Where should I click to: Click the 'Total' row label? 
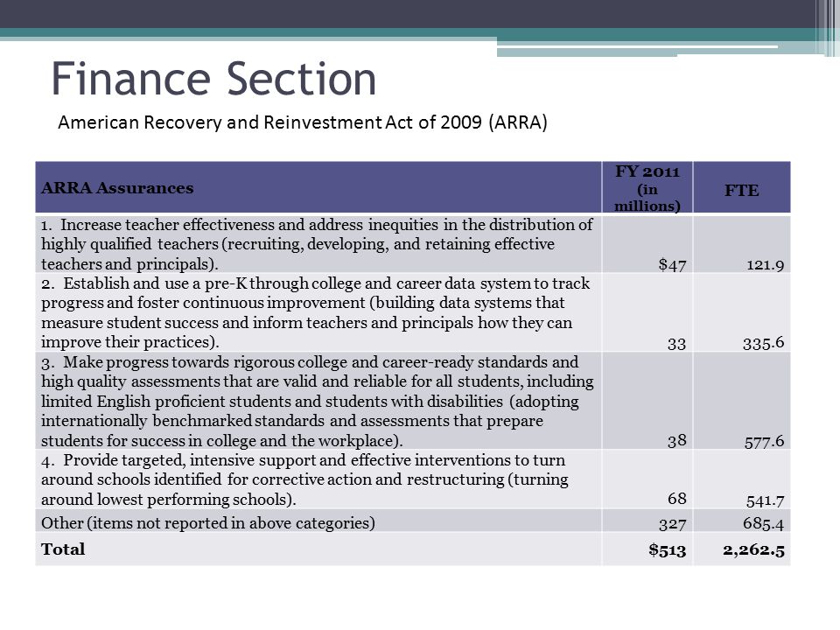coord(63,549)
